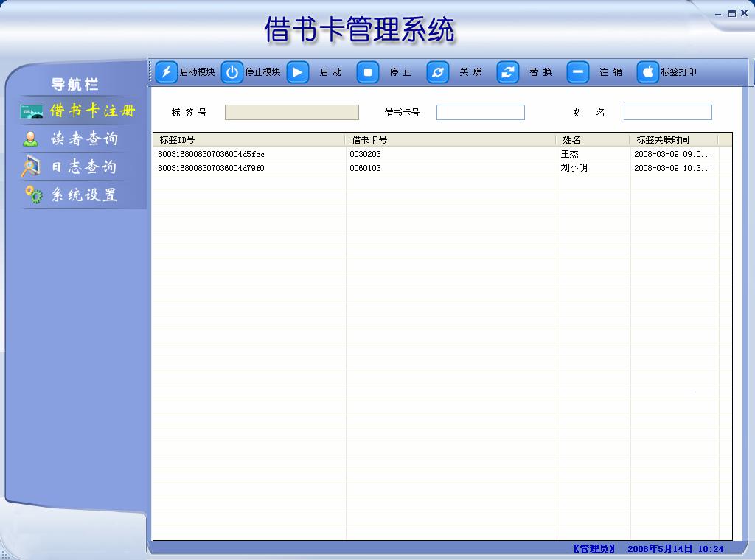Click the apple 标签打印 icon
This screenshot has width=755, height=560.
click(x=648, y=72)
